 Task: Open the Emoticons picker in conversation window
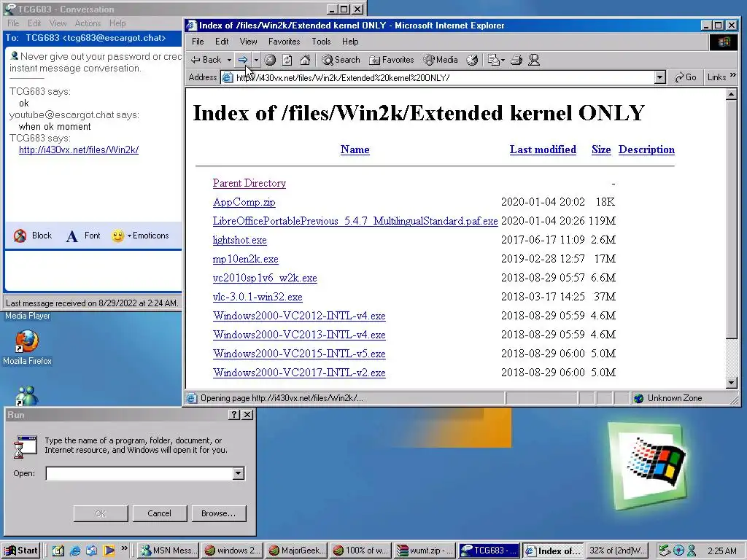click(x=140, y=236)
